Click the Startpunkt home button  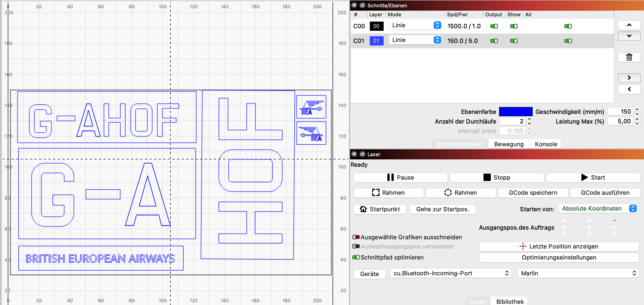tap(380, 209)
